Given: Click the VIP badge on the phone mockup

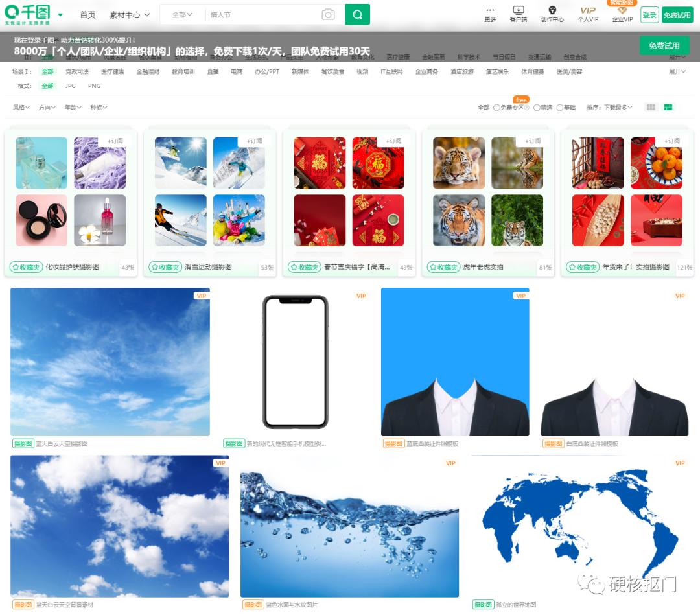Looking at the screenshot, I should pos(361,296).
